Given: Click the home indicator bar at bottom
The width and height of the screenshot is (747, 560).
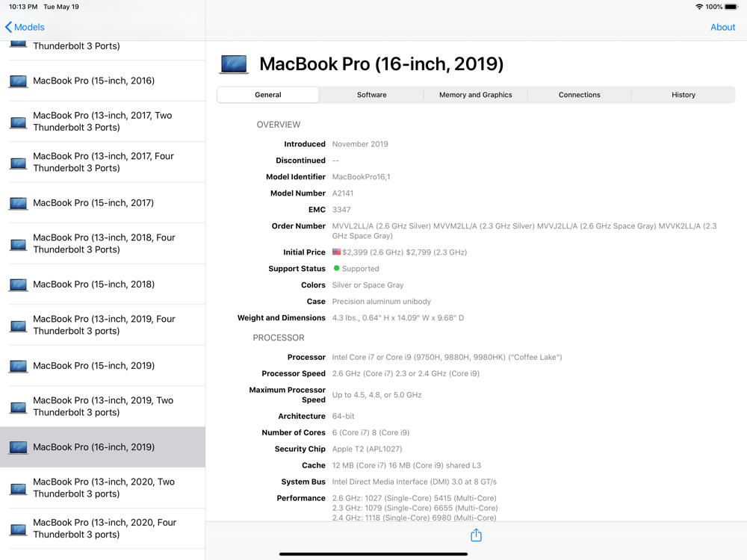Looking at the screenshot, I should click(x=373, y=554).
